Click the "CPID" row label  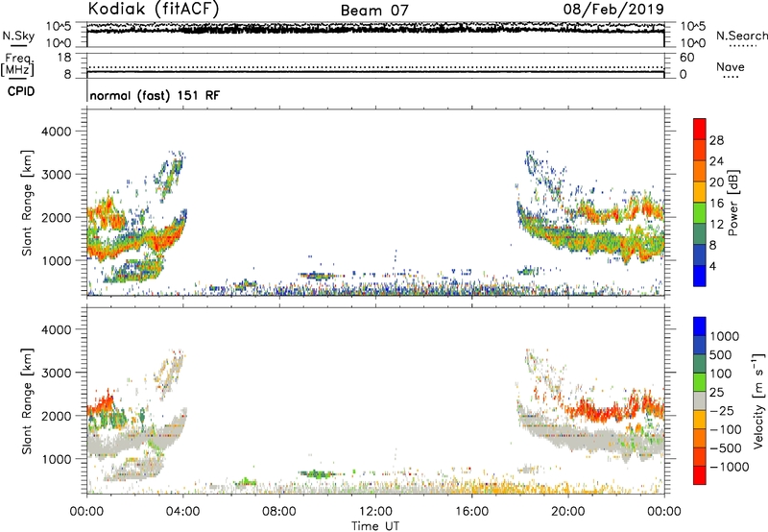21,91
